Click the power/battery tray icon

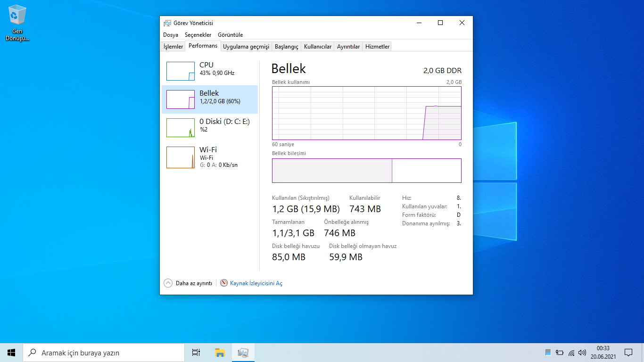pyautogui.click(x=560, y=352)
